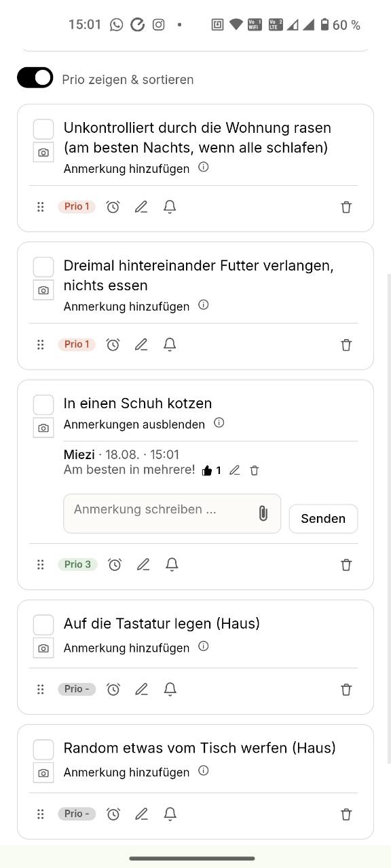Viewport: 391px width, 868px height.
Task: Change 'Prio -' on 'Auf die Tastatur legen'
Action: coord(77,689)
